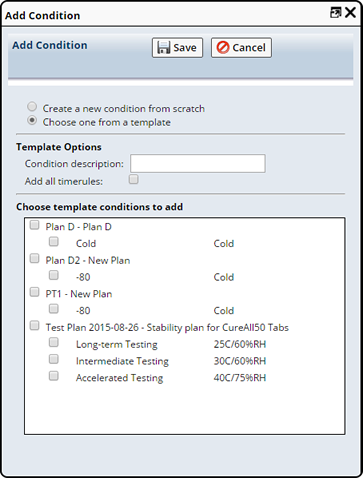This screenshot has height=478, width=363.
Task: Close the Add Condition dialog
Action: click(350, 13)
